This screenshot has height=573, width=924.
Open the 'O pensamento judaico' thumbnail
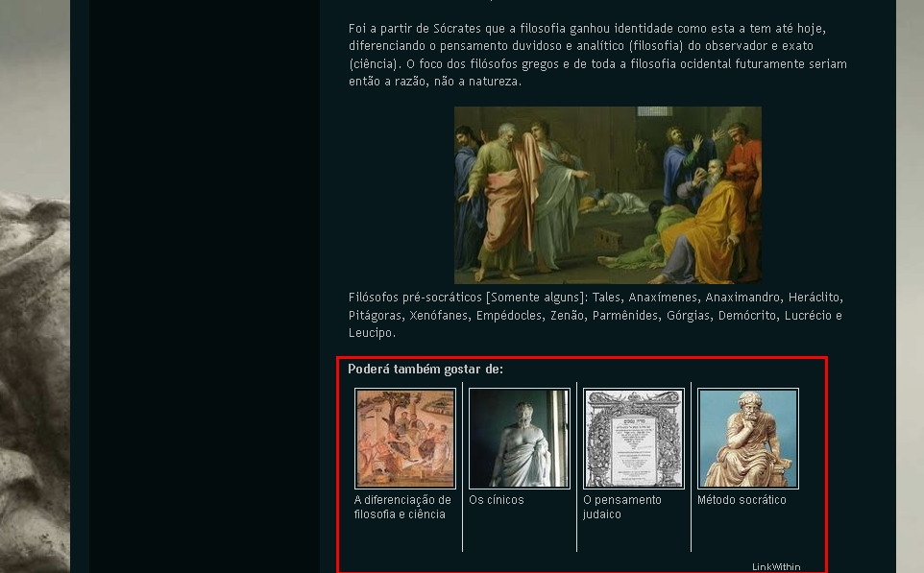pyautogui.click(x=634, y=438)
